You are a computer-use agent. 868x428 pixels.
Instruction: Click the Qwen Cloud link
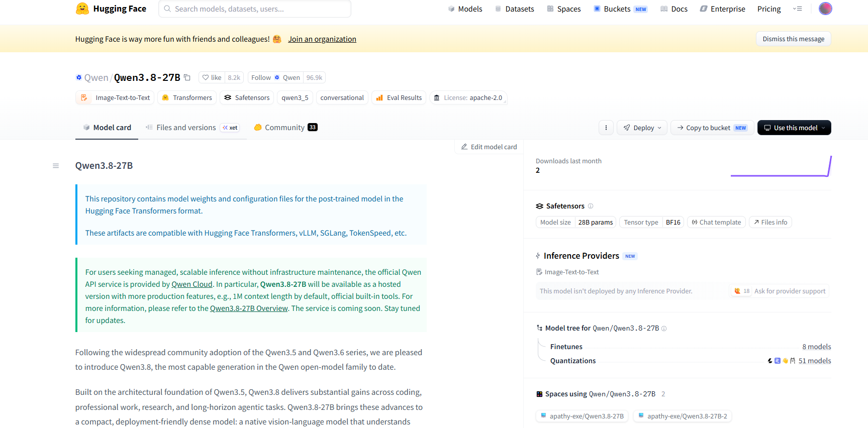pos(192,284)
